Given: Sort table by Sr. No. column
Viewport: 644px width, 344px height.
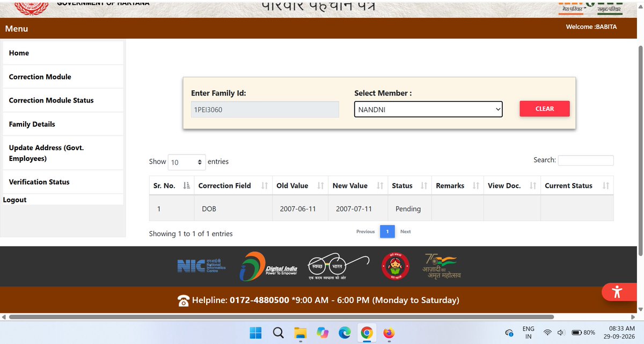Looking at the screenshot, I should point(172,186).
